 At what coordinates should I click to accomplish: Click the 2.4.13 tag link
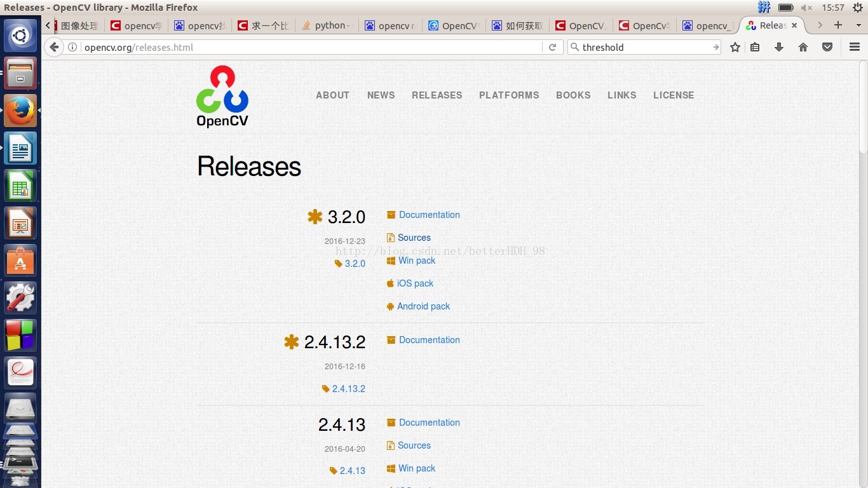pos(353,471)
